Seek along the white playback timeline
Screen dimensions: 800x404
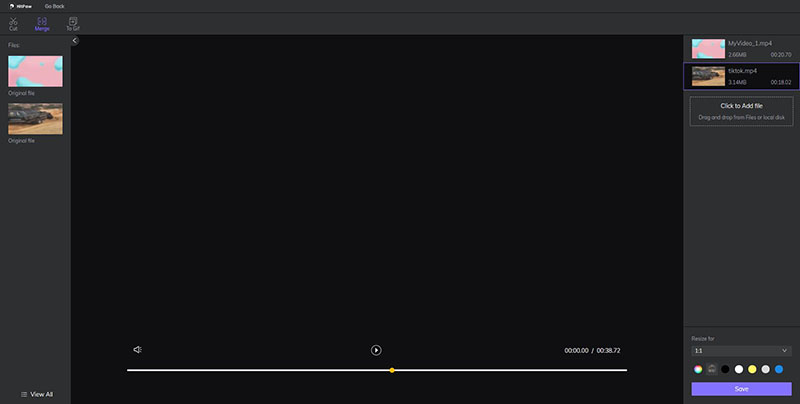point(377,370)
